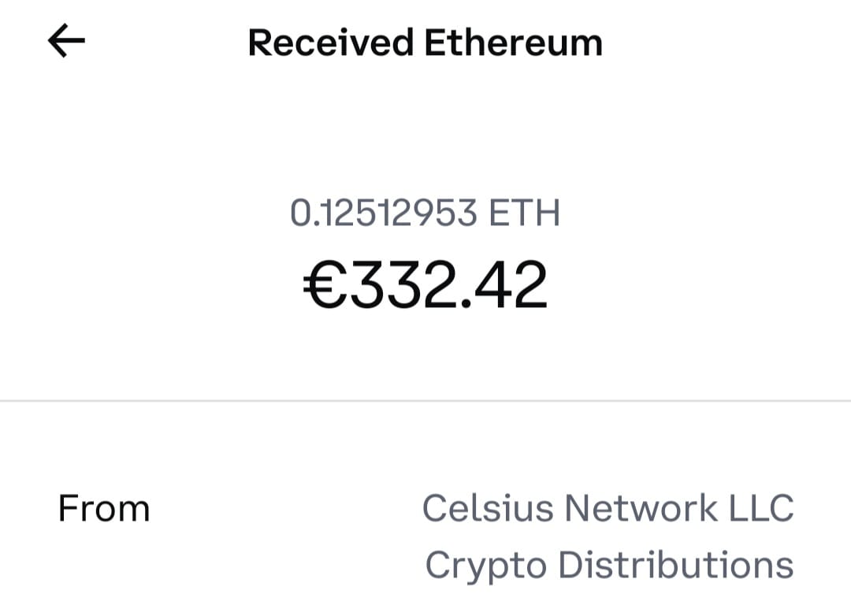Viewport: 851px width, 616px height.
Task: Tap the back arrow icon
Action: click(67, 42)
